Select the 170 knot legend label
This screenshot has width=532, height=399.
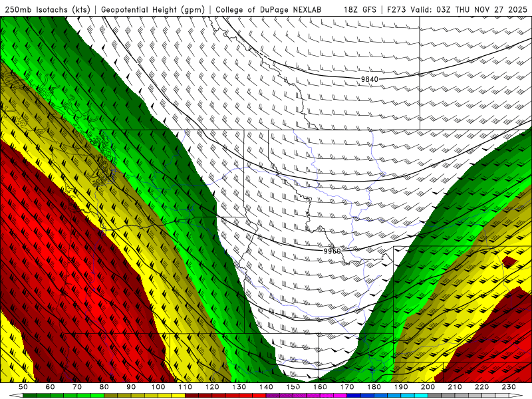point(347,387)
